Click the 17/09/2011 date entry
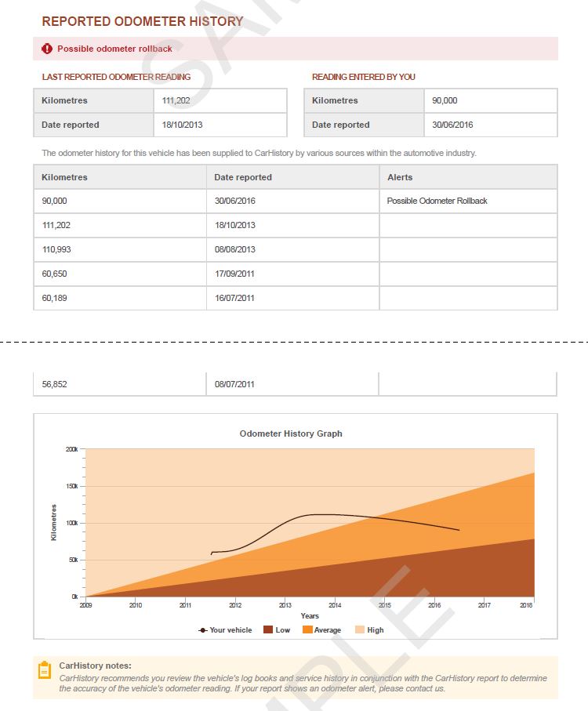 pos(234,274)
